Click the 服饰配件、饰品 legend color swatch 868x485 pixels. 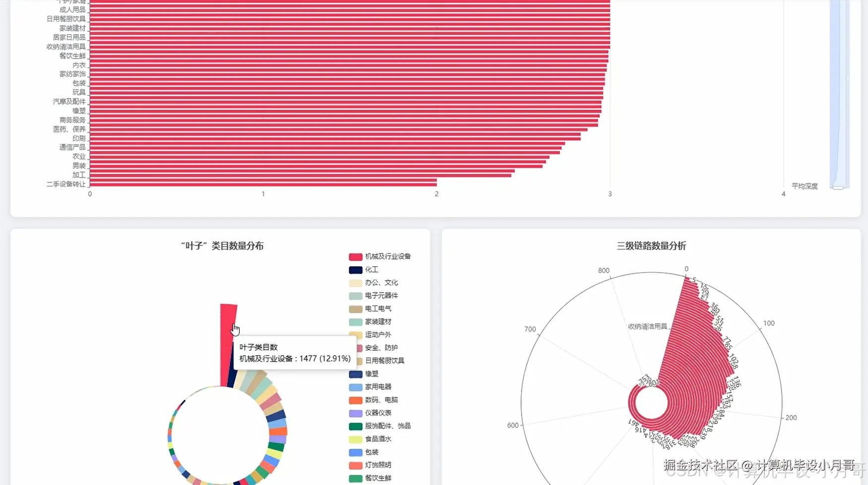[x=355, y=426]
